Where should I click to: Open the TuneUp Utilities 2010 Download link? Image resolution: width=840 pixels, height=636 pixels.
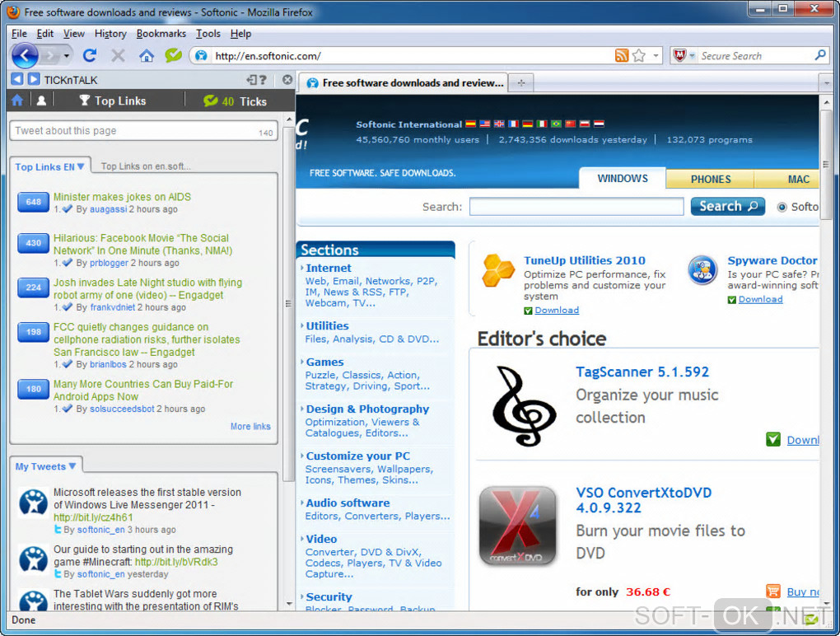click(x=557, y=311)
